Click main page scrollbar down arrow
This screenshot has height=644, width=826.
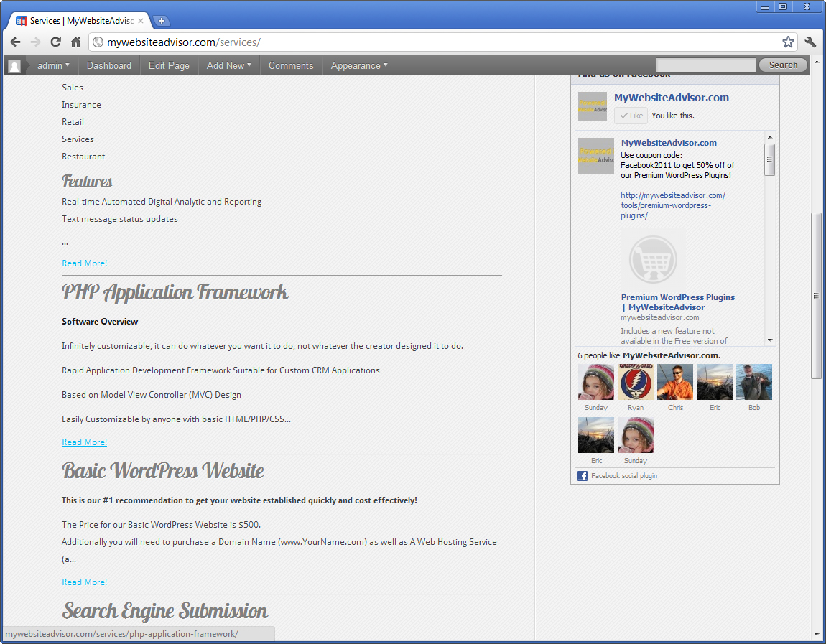(x=815, y=634)
